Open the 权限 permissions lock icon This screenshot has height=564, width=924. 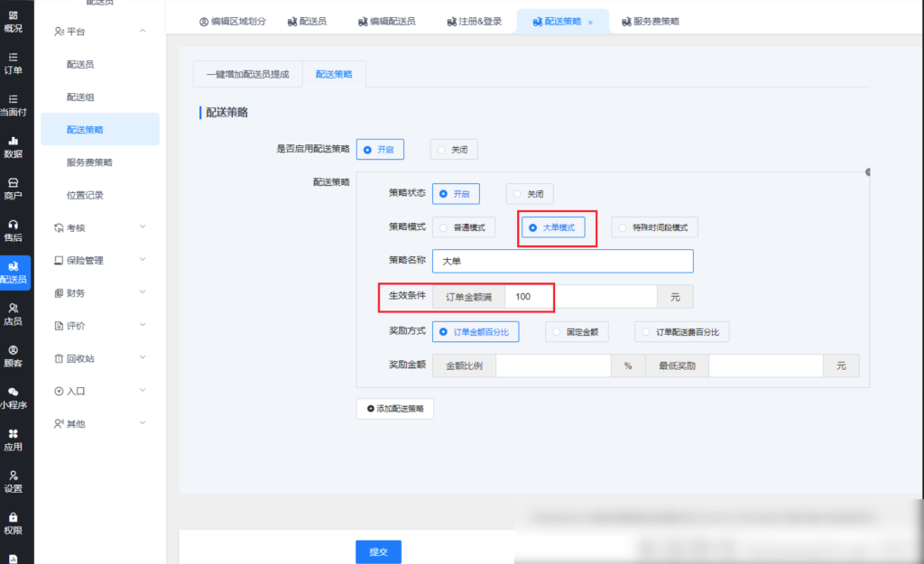click(x=14, y=523)
